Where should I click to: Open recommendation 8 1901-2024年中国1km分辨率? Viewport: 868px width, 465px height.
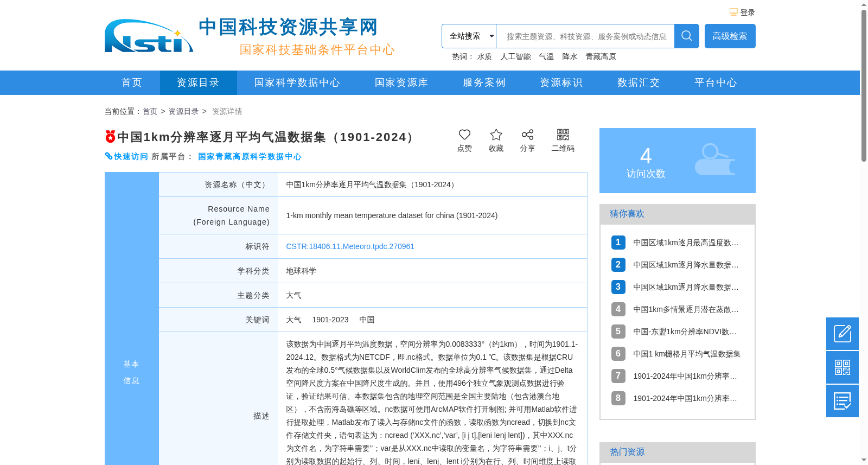pos(685,398)
